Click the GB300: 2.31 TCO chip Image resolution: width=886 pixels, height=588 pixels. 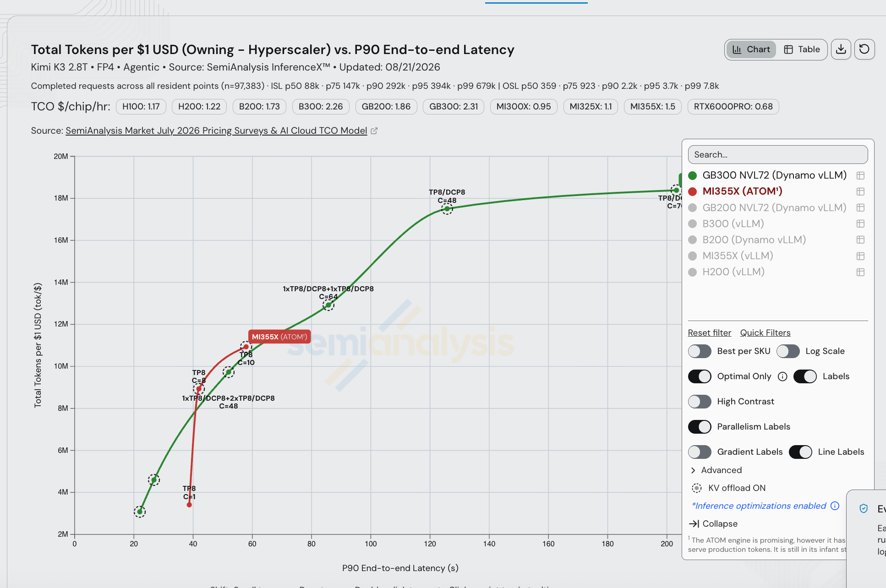tap(454, 107)
